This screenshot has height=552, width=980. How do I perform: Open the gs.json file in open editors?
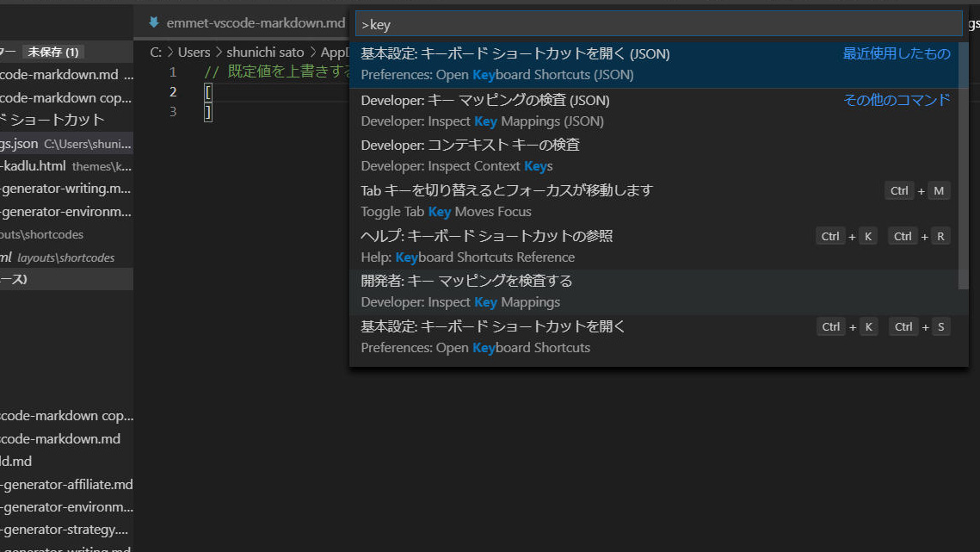[x=66, y=144]
